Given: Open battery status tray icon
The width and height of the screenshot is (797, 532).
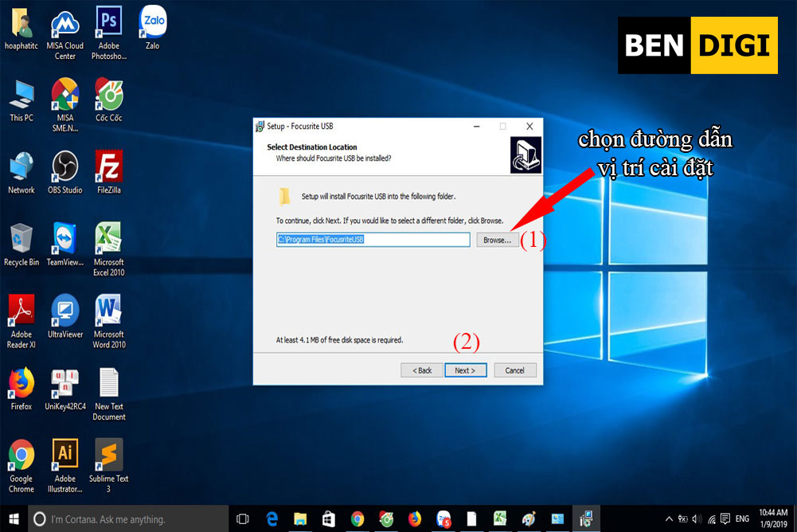Looking at the screenshot, I should 682,518.
